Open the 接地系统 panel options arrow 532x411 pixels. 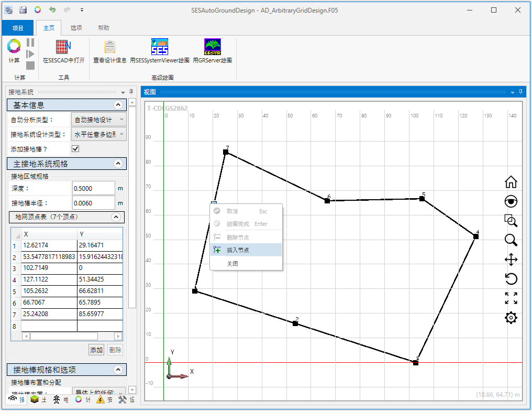click(x=123, y=92)
